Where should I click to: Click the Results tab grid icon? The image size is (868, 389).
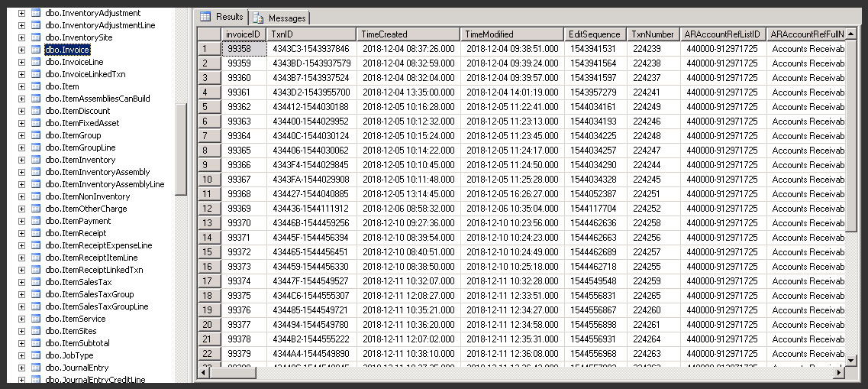205,17
